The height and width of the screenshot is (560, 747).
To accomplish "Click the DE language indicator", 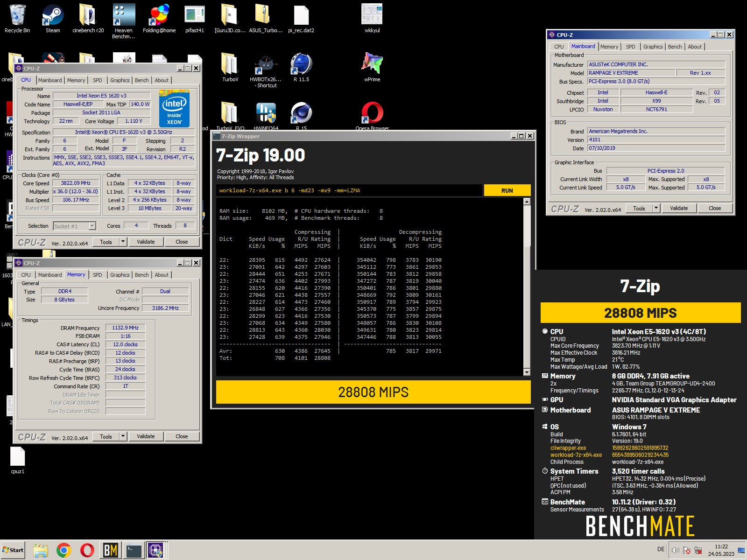I will point(661,549).
